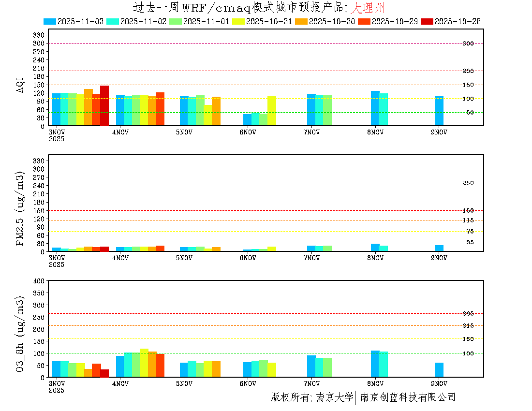Select the 2025-11-01 green legend swatch
The image size is (532, 411).
click(176, 21)
